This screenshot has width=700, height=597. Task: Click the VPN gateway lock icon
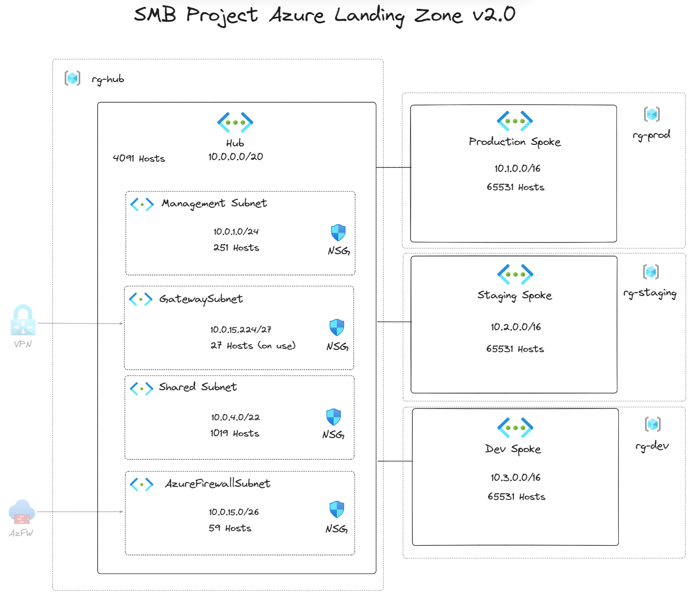(23, 320)
